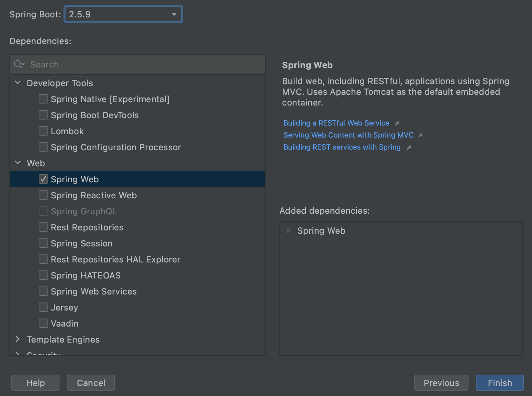Enable the Vaadin checkbox
The width and height of the screenshot is (532, 396).
click(43, 323)
